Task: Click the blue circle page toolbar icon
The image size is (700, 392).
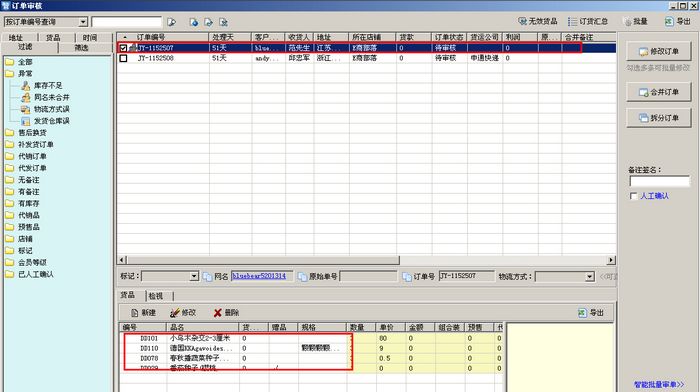Action: tap(194, 22)
